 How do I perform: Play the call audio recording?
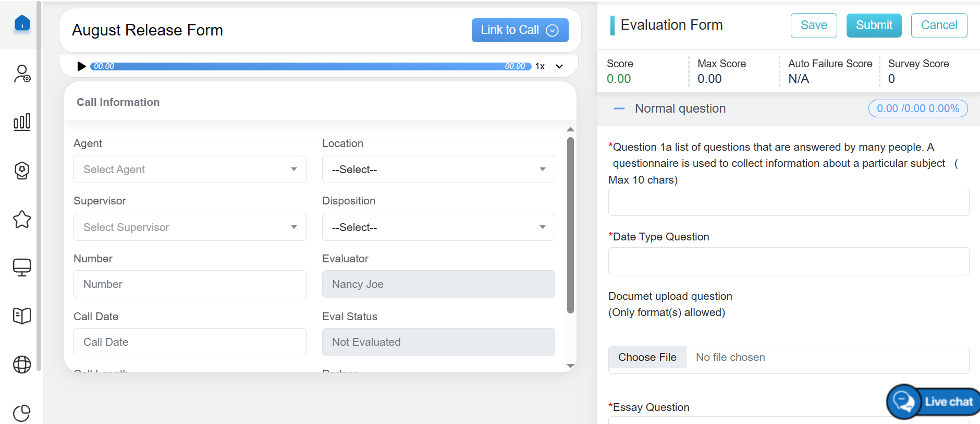point(81,66)
